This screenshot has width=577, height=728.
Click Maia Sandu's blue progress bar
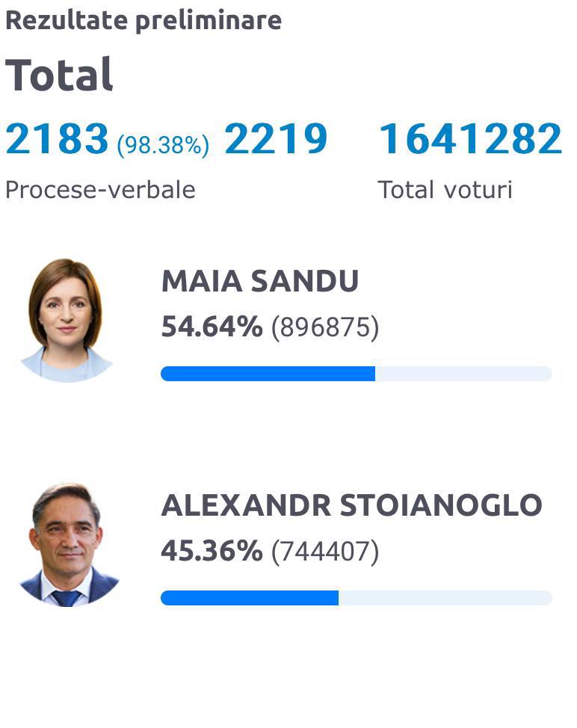coord(268,374)
